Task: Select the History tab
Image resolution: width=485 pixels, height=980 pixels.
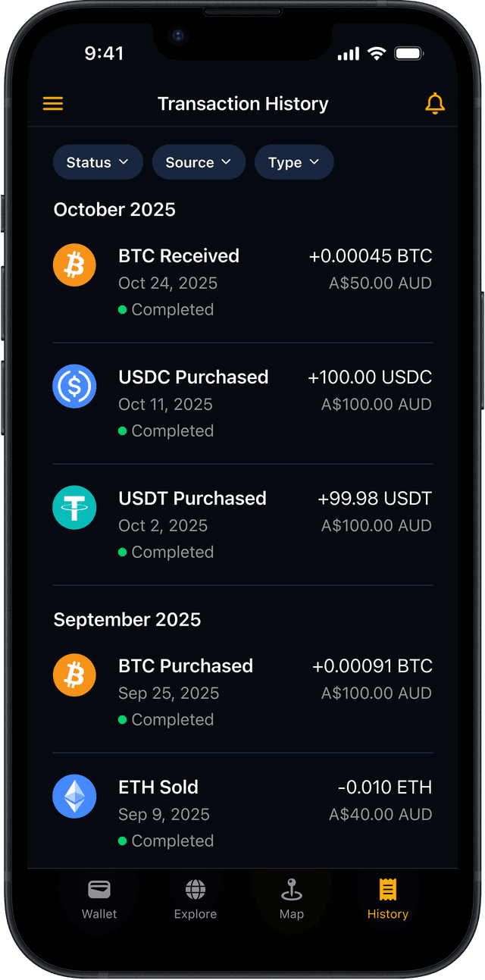Action: click(x=388, y=899)
